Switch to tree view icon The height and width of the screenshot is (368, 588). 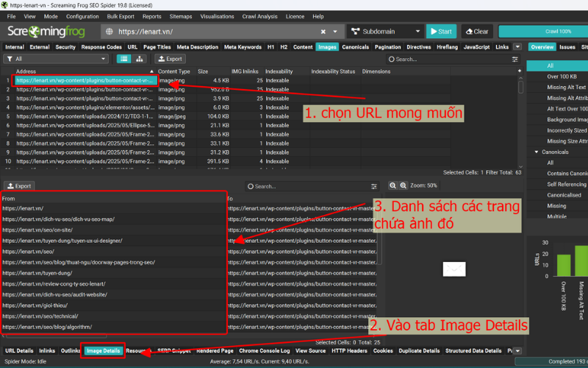point(138,59)
